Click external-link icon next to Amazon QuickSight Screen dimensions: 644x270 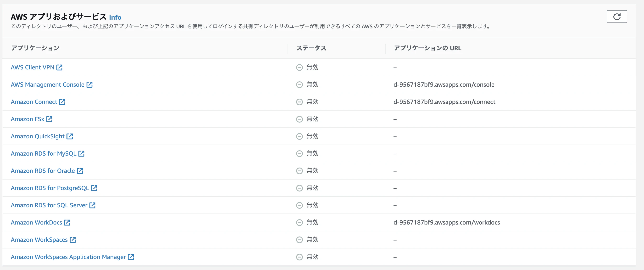click(x=70, y=136)
